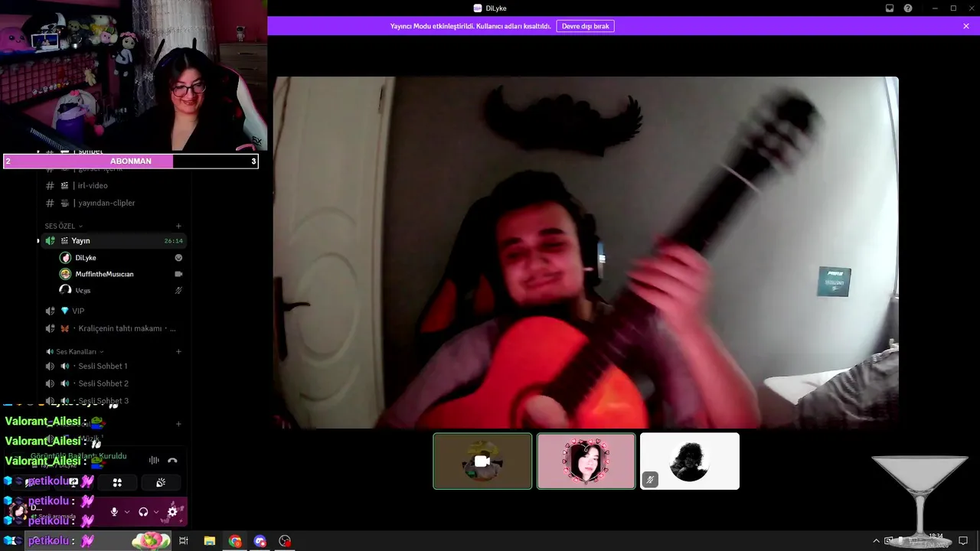
Task: Click the 'Devre dışı bırak' button
Action: [586, 26]
